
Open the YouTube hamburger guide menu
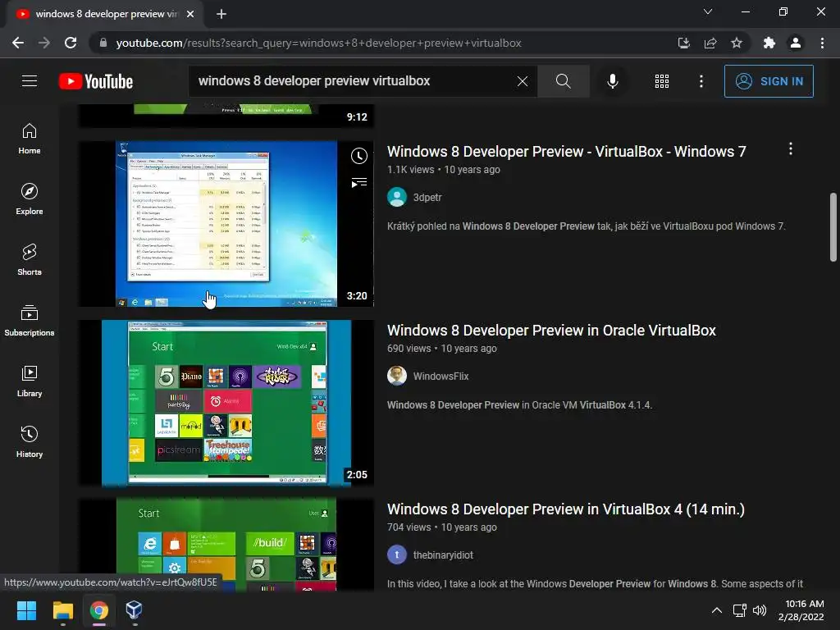(x=30, y=81)
